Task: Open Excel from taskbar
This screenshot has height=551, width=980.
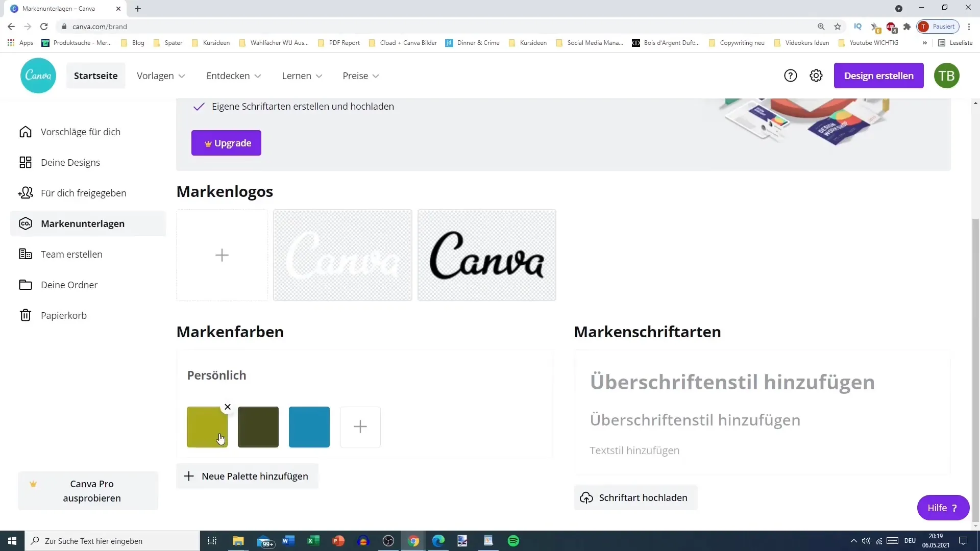Action: pos(313,541)
